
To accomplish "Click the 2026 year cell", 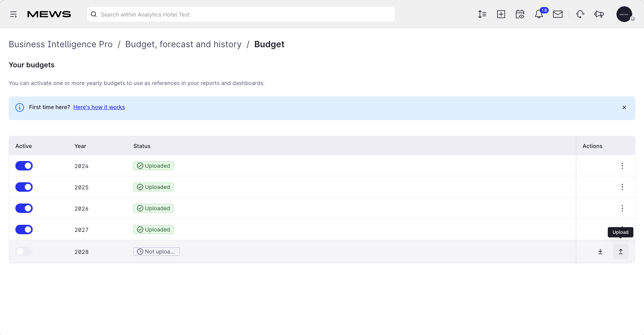I will (81, 209).
